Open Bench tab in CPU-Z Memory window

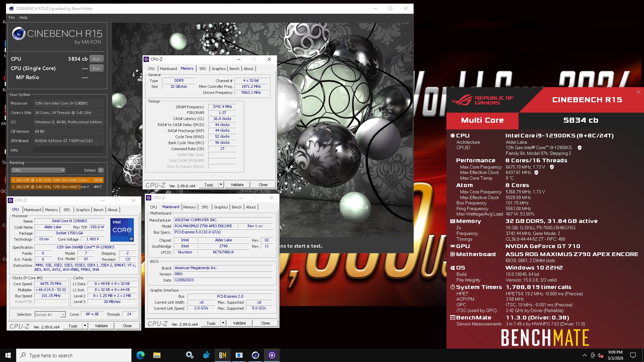coord(234,69)
